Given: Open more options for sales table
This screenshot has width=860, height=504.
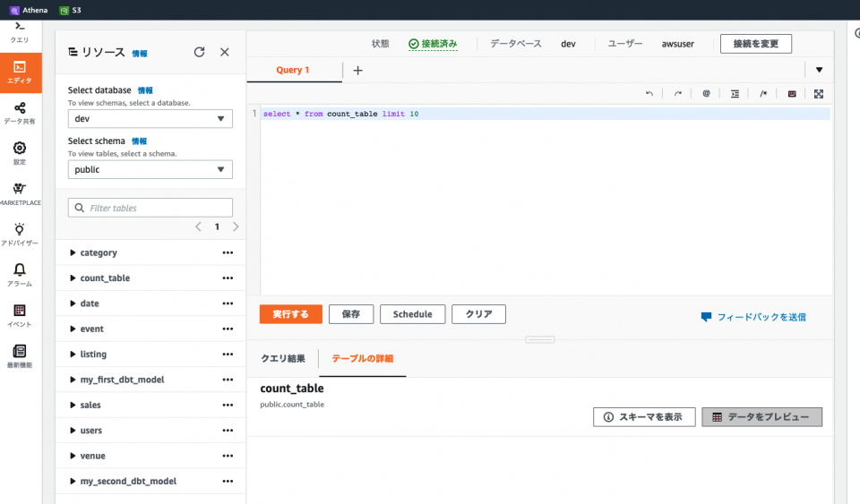Looking at the screenshot, I should tap(228, 405).
